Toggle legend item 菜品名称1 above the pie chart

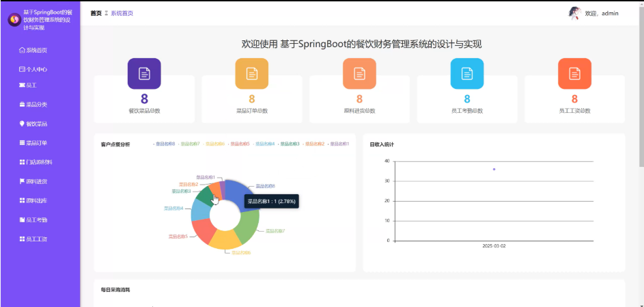tap(338, 144)
